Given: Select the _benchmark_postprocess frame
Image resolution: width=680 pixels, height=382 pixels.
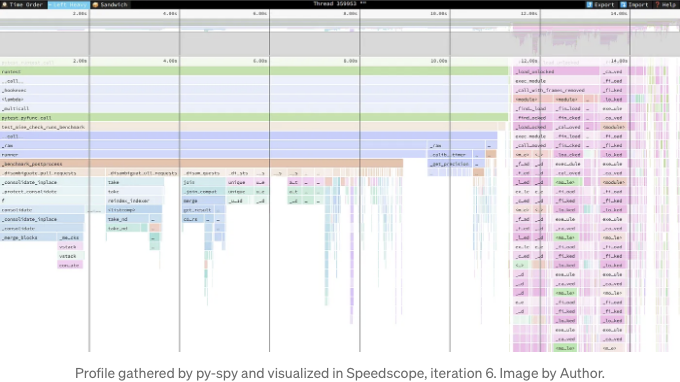Looking at the screenshot, I should click(202, 164).
